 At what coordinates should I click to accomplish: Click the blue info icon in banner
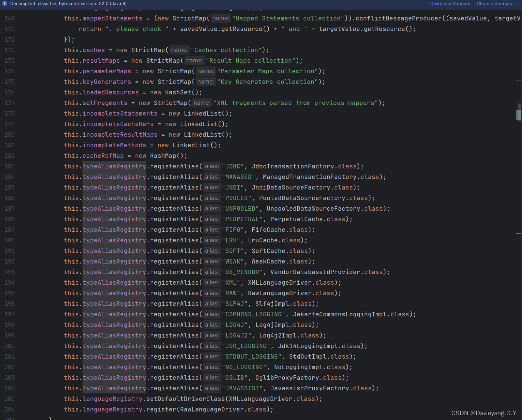tap(5, 3)
